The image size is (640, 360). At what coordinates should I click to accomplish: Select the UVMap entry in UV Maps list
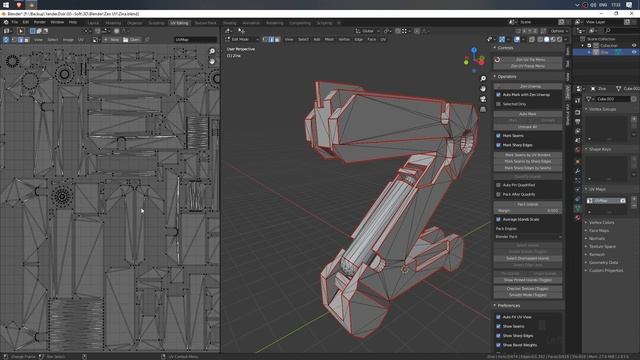click(x=606, y=200)
